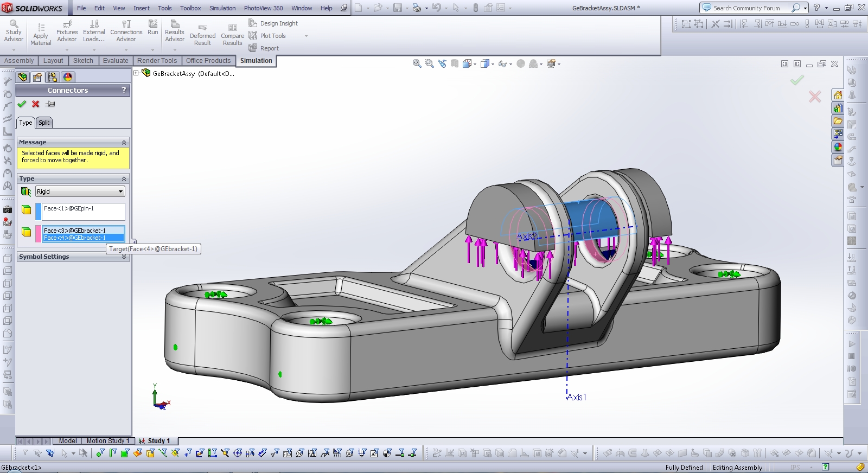Open the Toolbox menu
868x473 pixels.
[190, 8]
